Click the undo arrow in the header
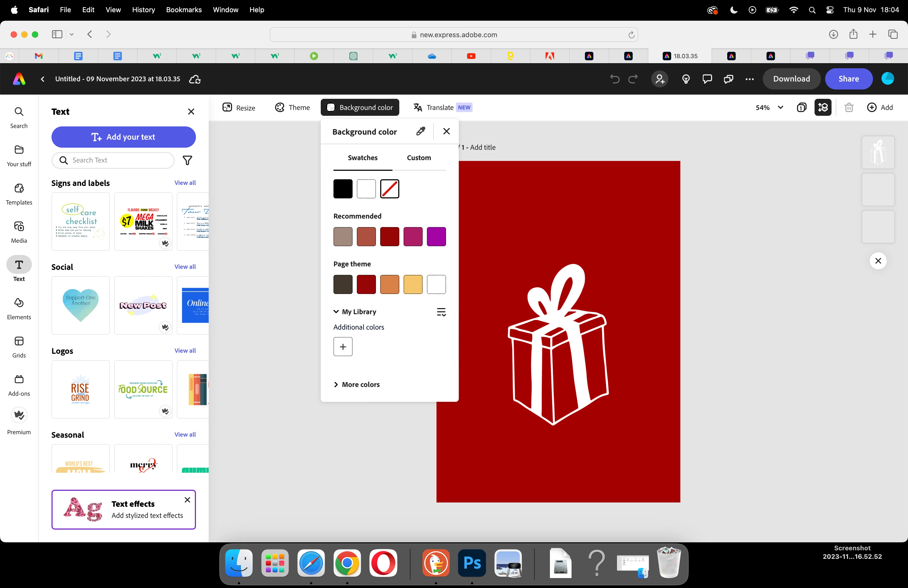Screen dimensions: 908x588 pos(614,79)
